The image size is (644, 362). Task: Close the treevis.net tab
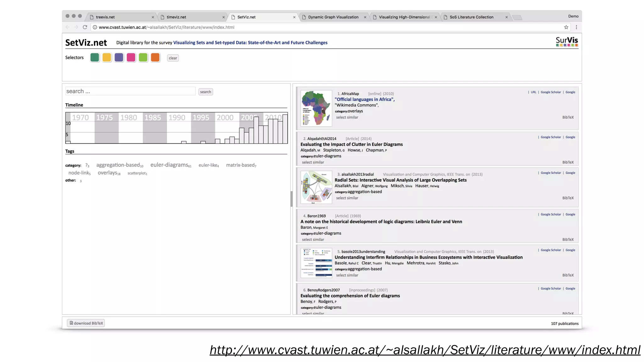(x=153, y=17)
